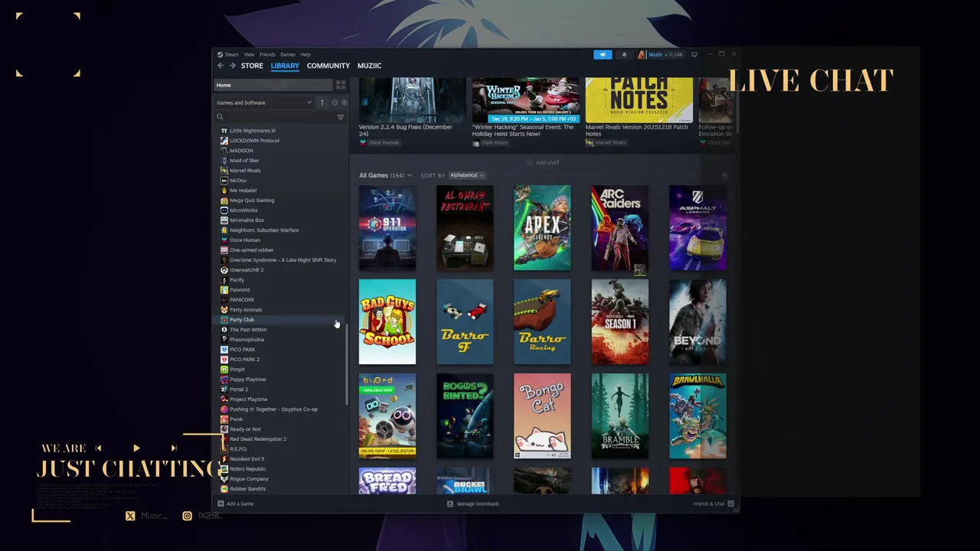Open the Asphalt Legends game cover
This screenshot has height=551, width=980.
697,228
